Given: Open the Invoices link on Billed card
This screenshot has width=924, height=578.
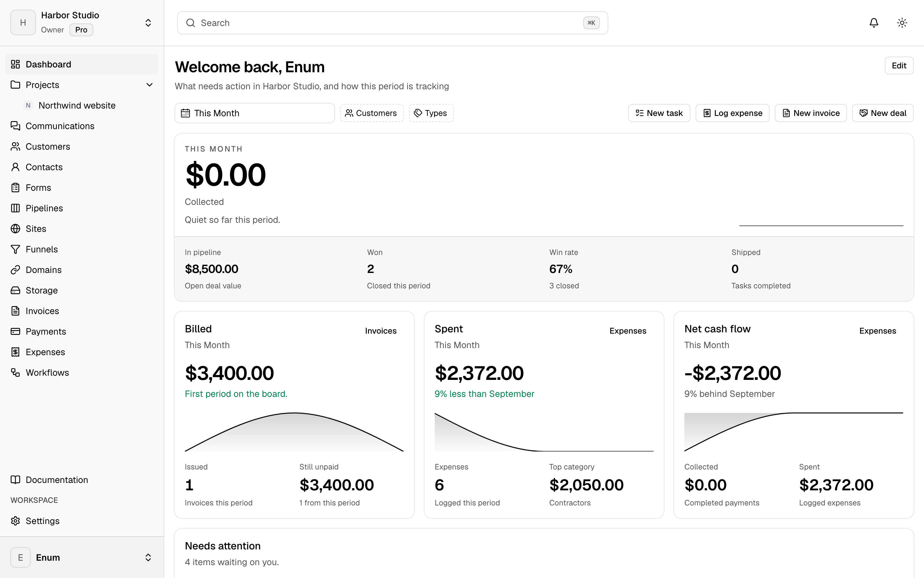Looking at the screenshot, I should [x=381, y=331].
